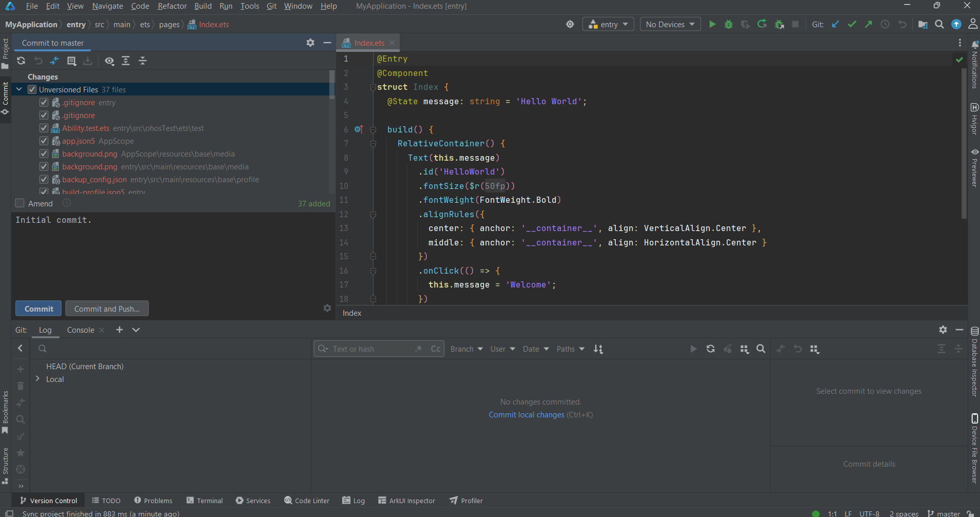Open editor tab options three dots
The width and height of the screenshot is (980, 517).
(x=960, y=43)
